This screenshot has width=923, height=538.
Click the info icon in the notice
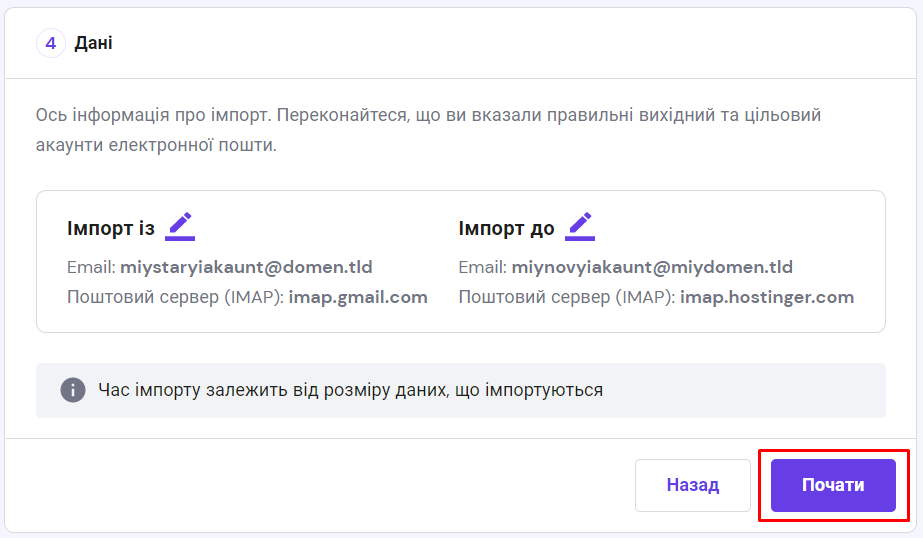[x=72, y=390]
